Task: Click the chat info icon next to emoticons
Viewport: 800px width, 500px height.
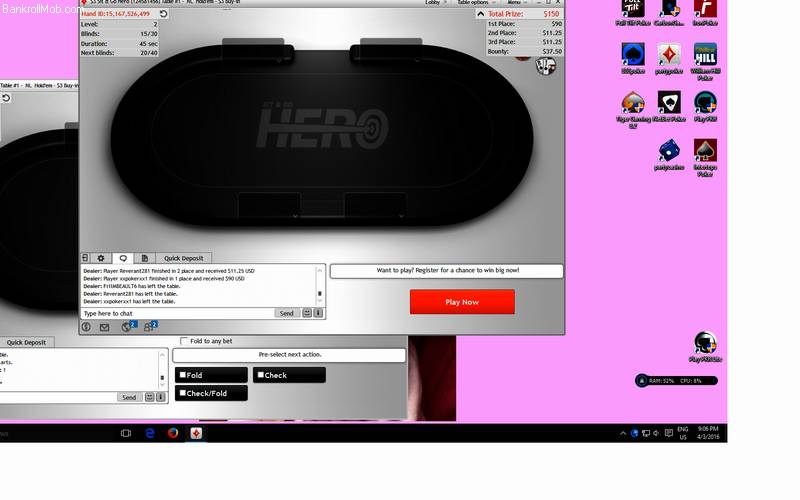Action: pyautogui.click(x=318, y=313)
